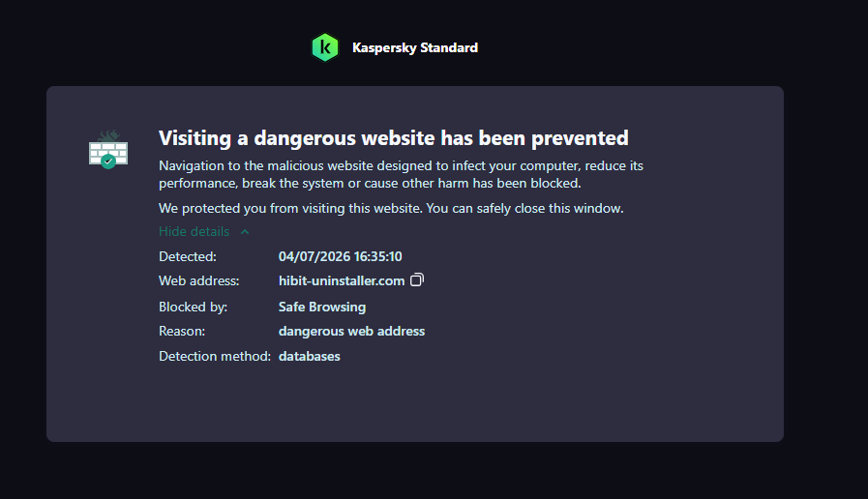Screen dimensions: 868x499
Task: Click the green checkmark shield badge
Action: pos(108,161)
